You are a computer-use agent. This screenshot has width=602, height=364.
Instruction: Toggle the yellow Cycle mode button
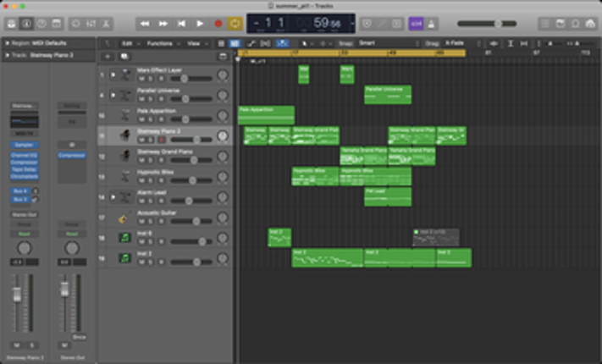tap(235, 24)
